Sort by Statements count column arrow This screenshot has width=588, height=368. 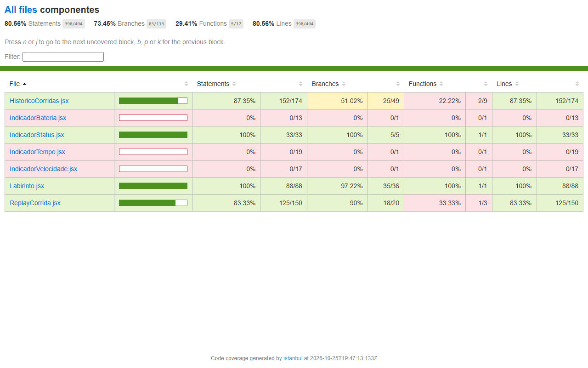click(x=300, y=84)
